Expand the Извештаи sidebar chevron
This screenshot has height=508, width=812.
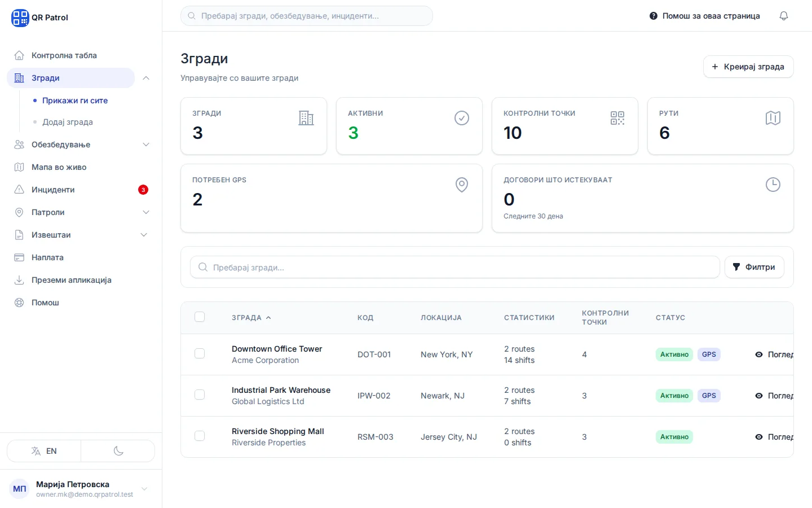point(144,235)
